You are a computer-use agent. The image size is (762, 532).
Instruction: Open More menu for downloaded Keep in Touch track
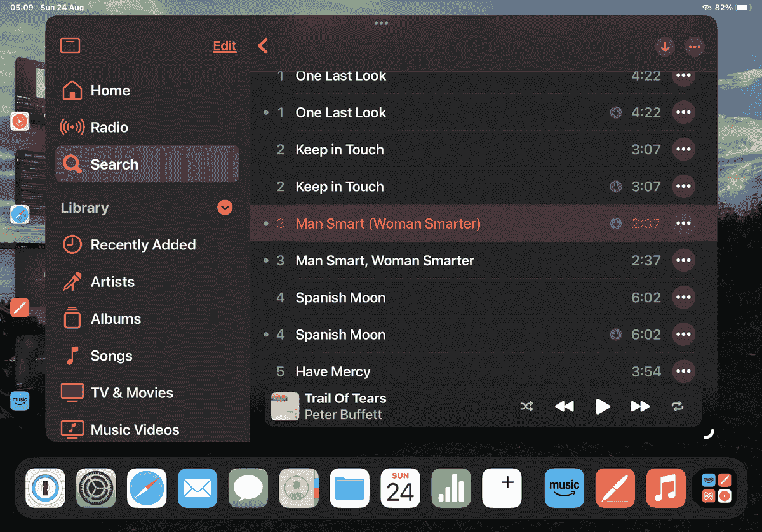click(x=683, y=187)
